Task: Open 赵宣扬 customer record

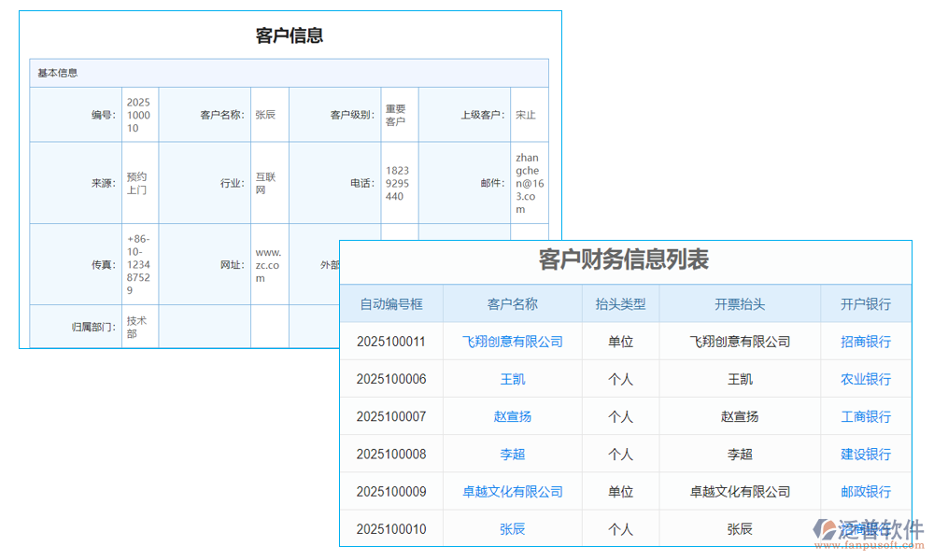Action: point(512,416)
